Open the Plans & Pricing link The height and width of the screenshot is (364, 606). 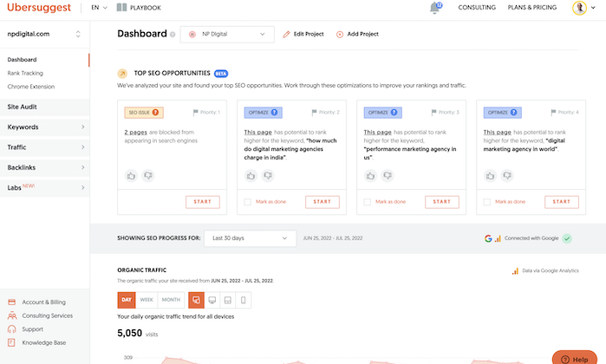point(532,8)
